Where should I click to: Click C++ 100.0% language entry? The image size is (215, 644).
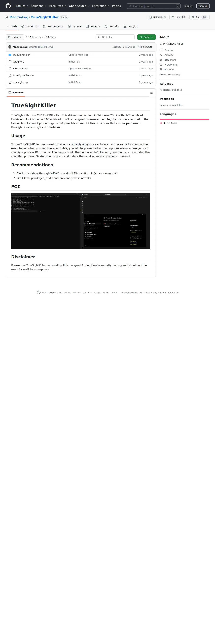click(169, 123)
